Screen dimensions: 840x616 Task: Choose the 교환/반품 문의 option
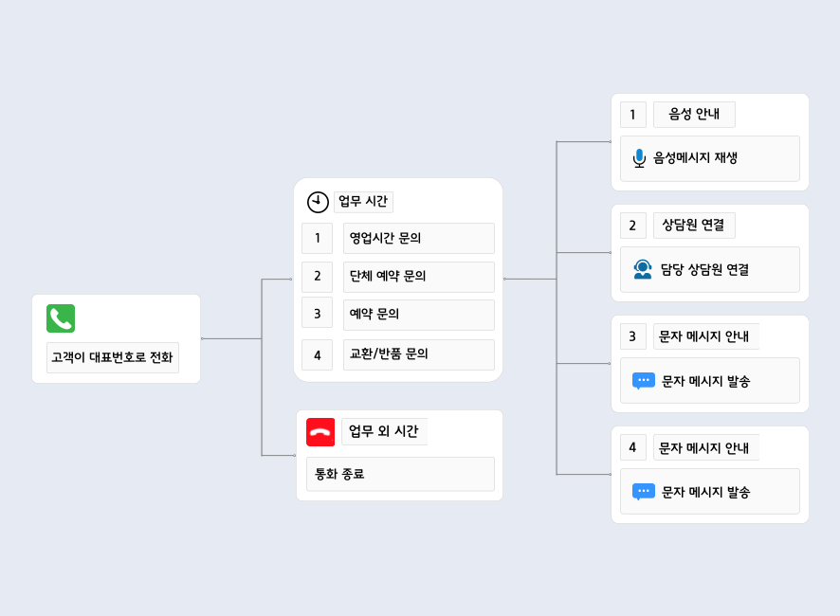tap(418, 354)
